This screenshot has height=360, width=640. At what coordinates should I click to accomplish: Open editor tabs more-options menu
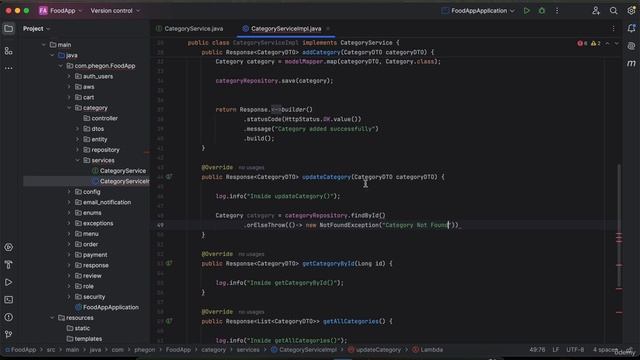613,29
